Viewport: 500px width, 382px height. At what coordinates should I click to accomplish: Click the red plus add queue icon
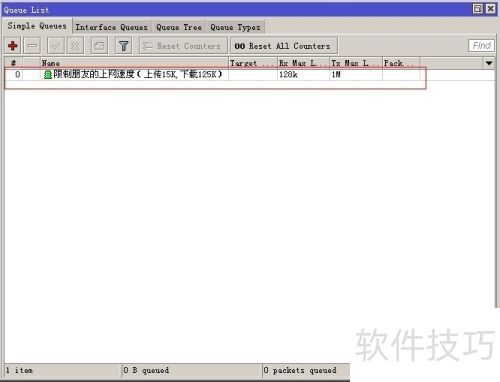13,46
